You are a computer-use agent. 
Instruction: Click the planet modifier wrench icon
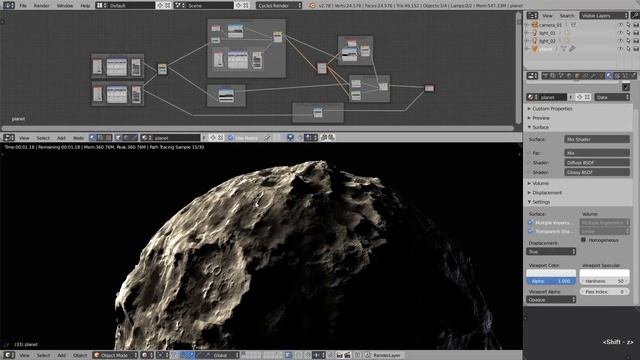coord(572,49)
